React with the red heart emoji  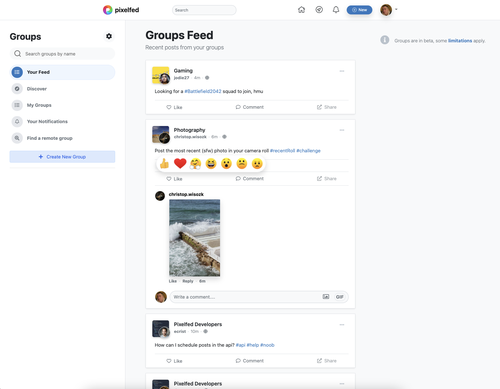(180, 164)
